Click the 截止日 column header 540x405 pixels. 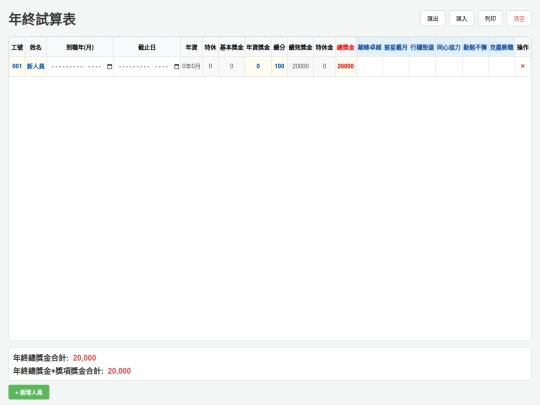coord(147,47)
